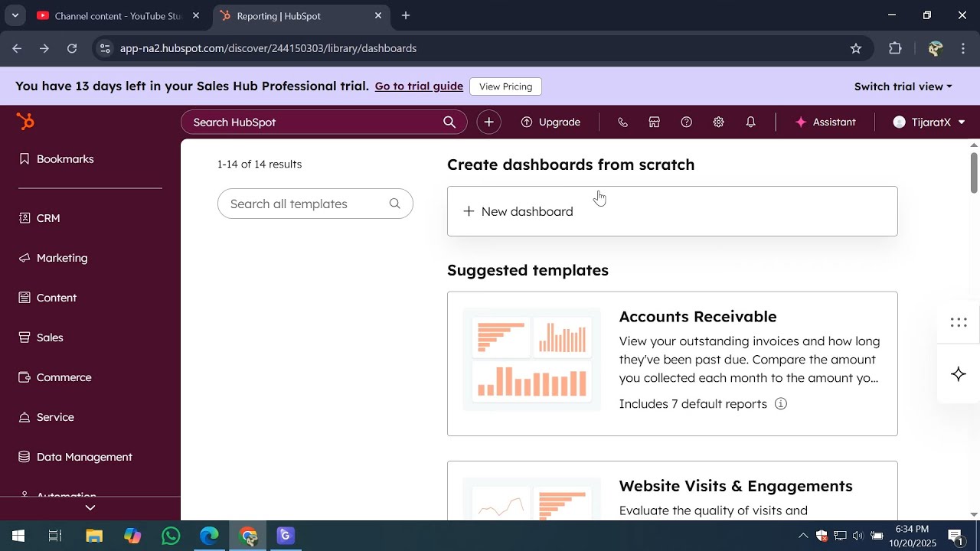
Task: Open the three-dots floating side panel
Action: pyautogui.click(x=959, y=322)
